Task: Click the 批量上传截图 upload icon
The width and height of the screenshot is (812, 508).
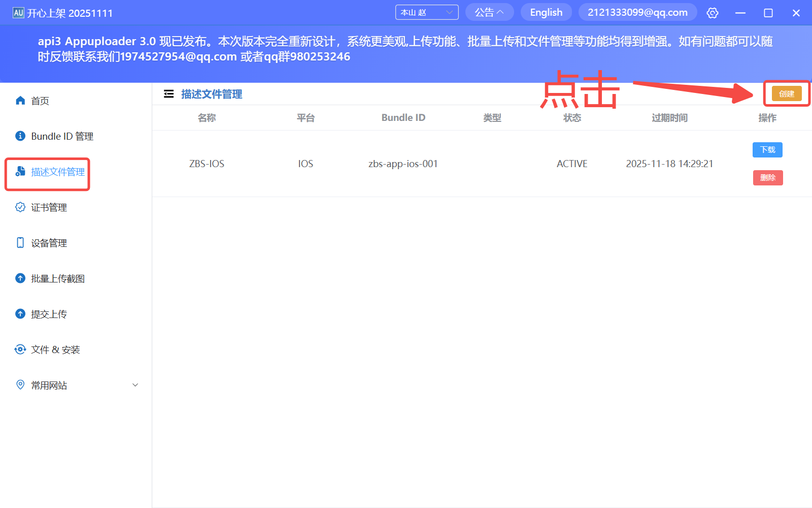Action: pos(20,278)
